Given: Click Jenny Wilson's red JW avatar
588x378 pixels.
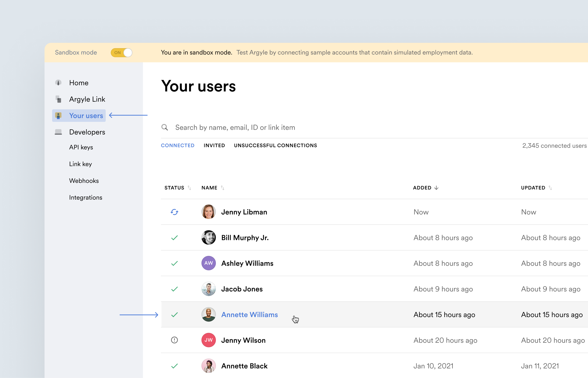Looking at the screenshot, I should (208, 340).
